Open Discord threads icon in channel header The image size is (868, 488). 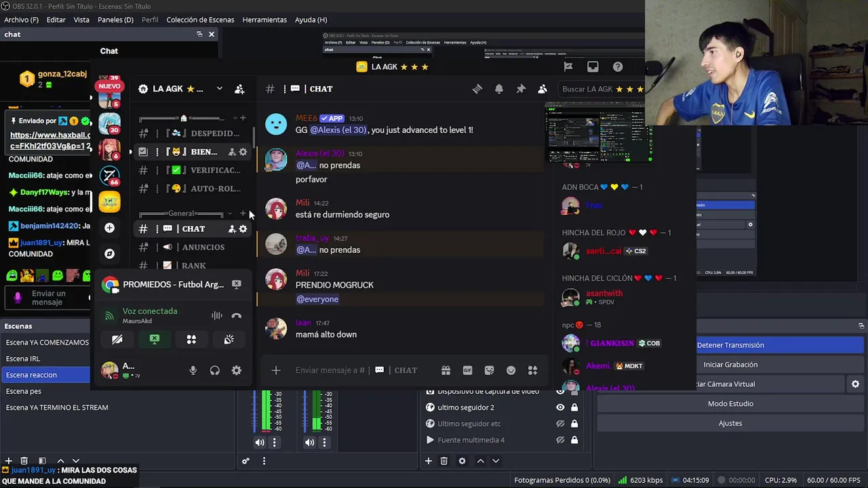click(477, 89)
